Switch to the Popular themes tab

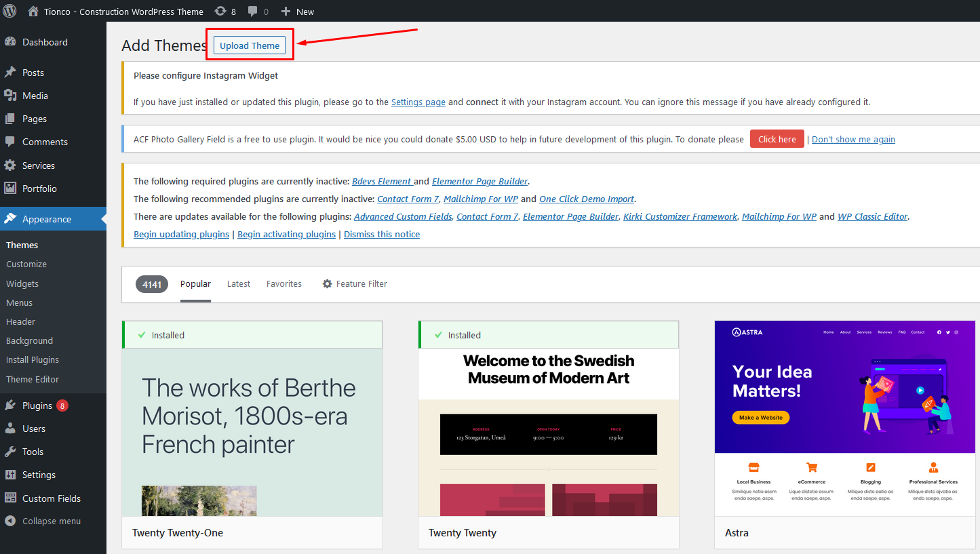195,283
